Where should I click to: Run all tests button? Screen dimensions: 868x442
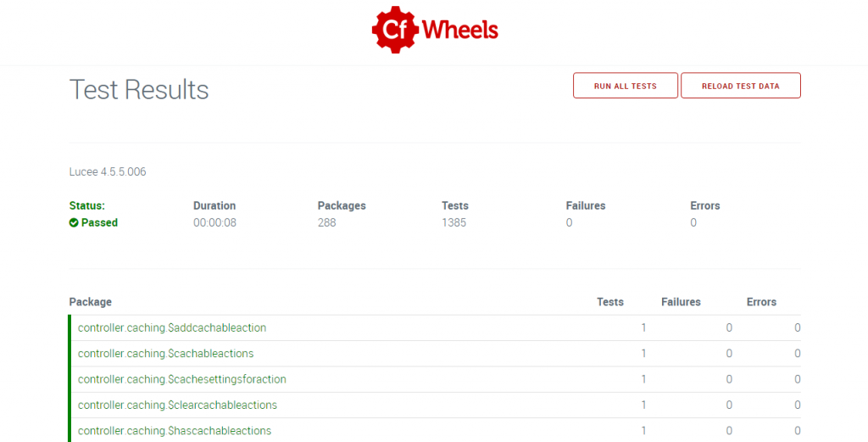626,86
